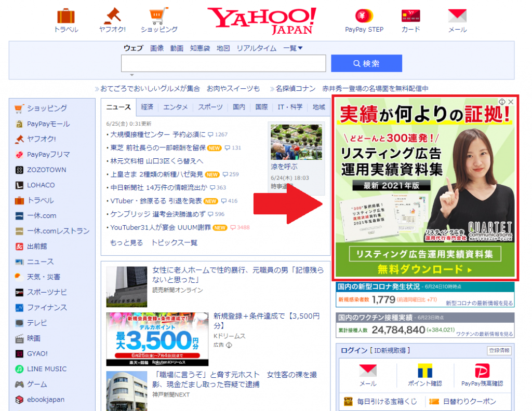
Task: Click the PayPayフリマ sidebar icon
Action: [19, 155]
